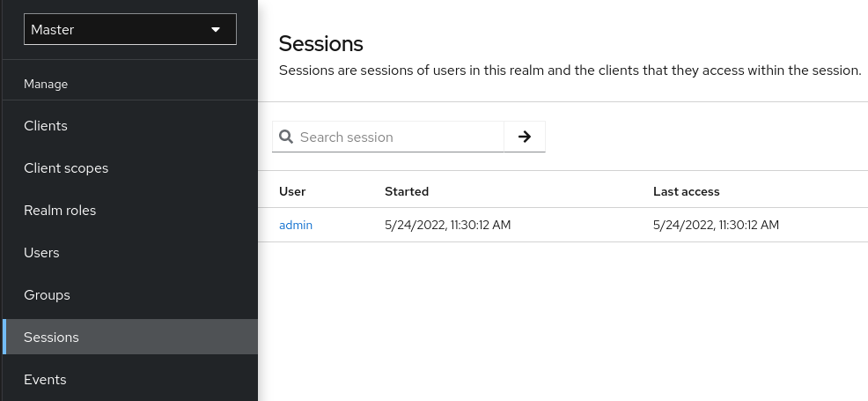Select the admin session's Started timestamp
This screenshot has width=868, height=401.
point(448,225)
